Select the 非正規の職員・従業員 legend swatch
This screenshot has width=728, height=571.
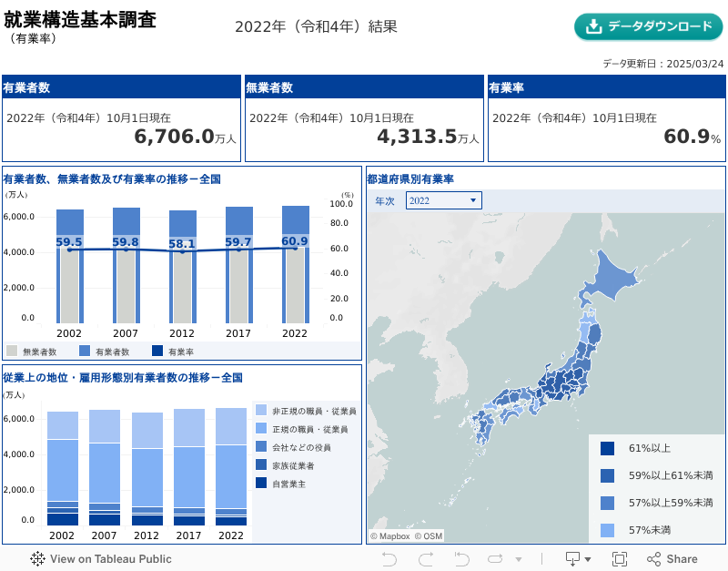tap(261, 411)
